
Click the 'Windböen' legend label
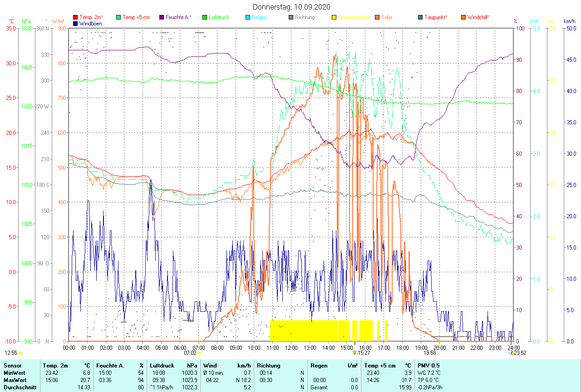[x=90, y=24]
